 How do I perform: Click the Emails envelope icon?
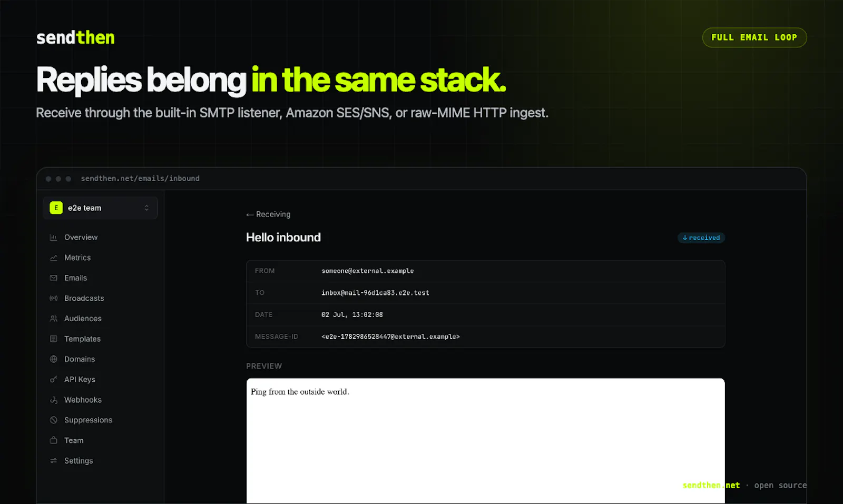[x=53, y=278]
